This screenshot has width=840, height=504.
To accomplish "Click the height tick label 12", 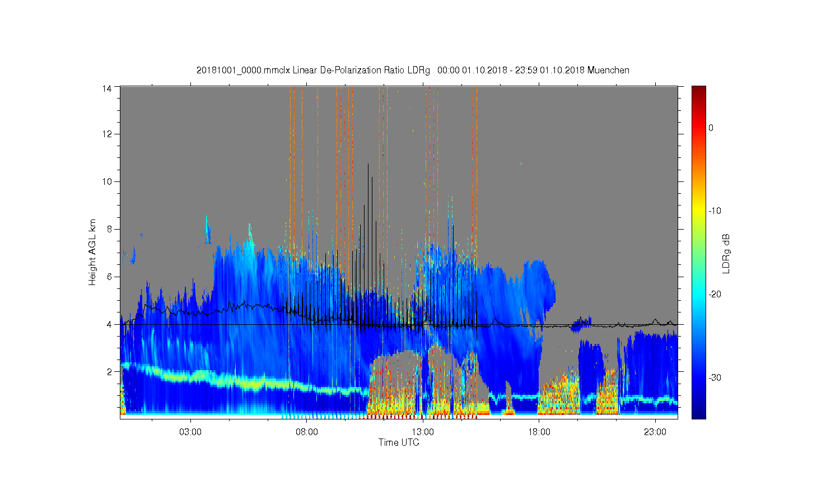I will tap(108, 134).
